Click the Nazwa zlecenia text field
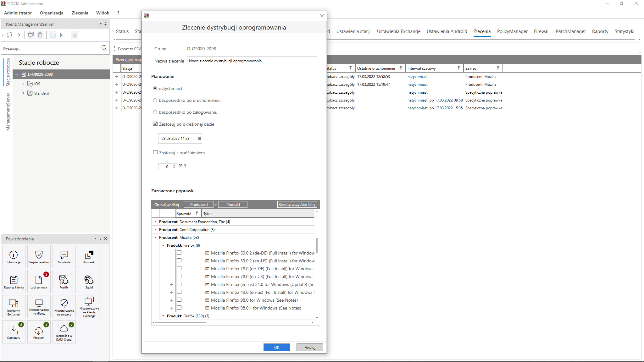This screenshot has height=362, width=644. point(252,61)
